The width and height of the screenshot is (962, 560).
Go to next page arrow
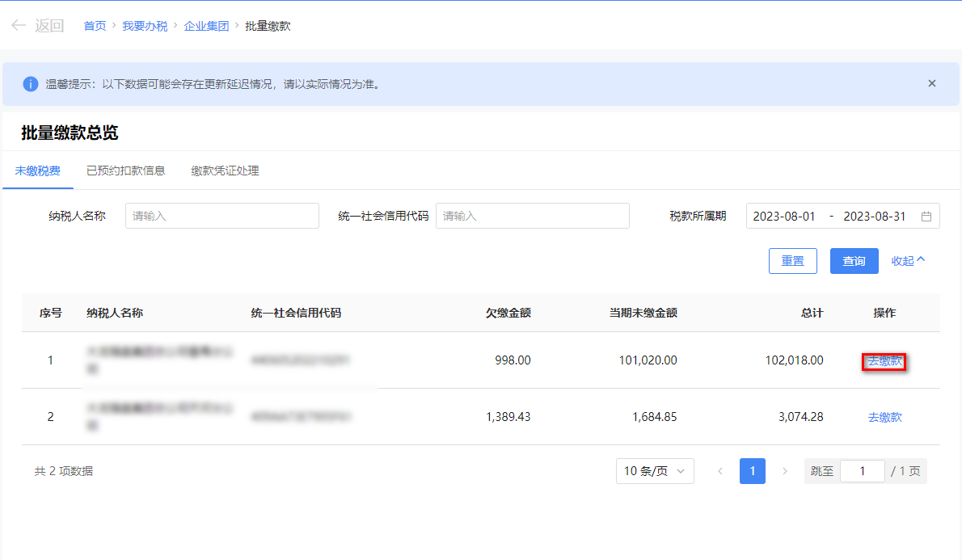click(x=785, y=471)
